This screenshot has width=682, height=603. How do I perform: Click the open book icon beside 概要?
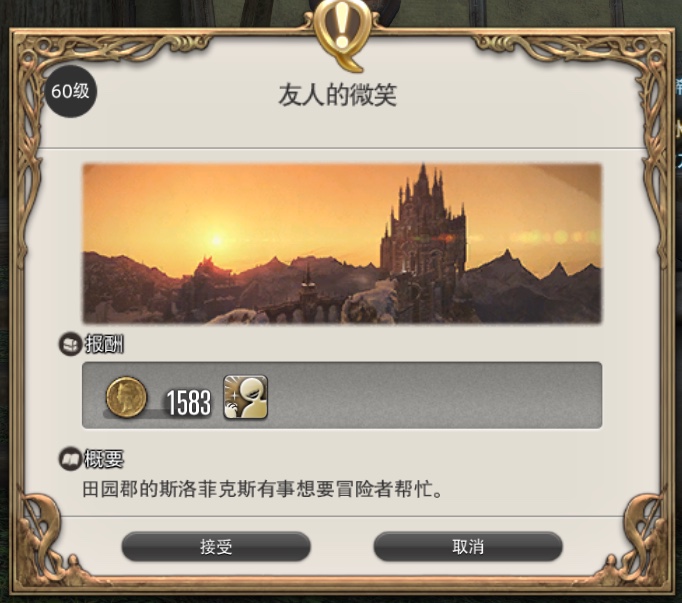[x=70, y=459]
